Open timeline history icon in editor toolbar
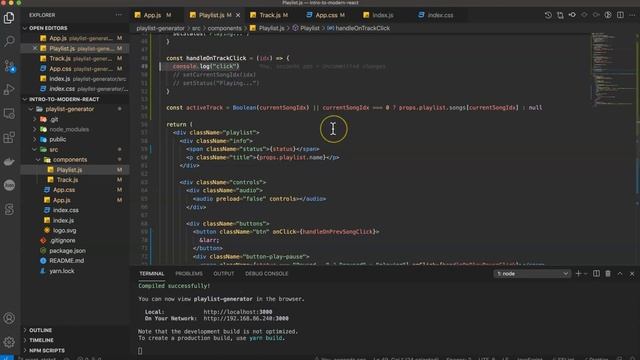The image size is (640, 360). (x=548, y=15)
